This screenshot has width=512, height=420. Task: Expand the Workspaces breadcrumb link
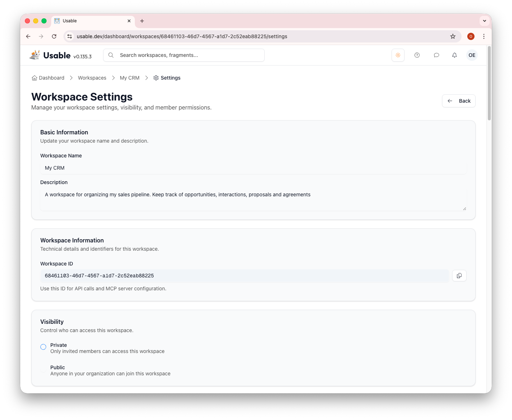pyautogui.click(x=92, y=78)
